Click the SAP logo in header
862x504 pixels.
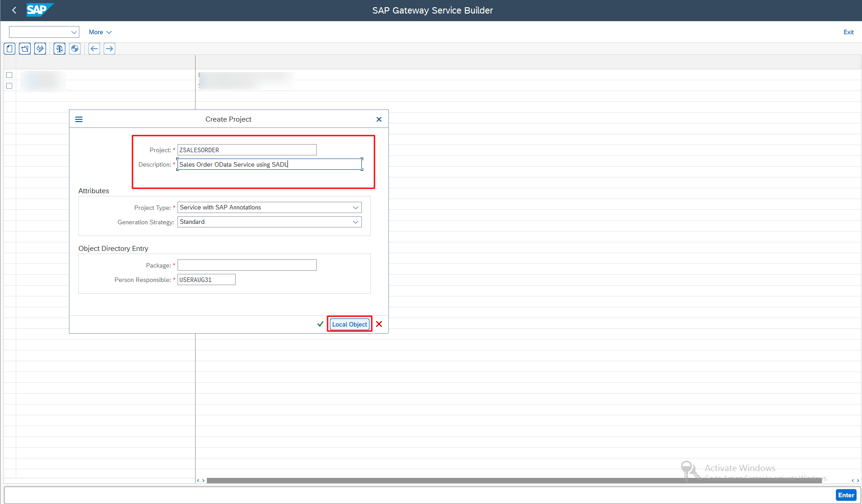point(40,10)
